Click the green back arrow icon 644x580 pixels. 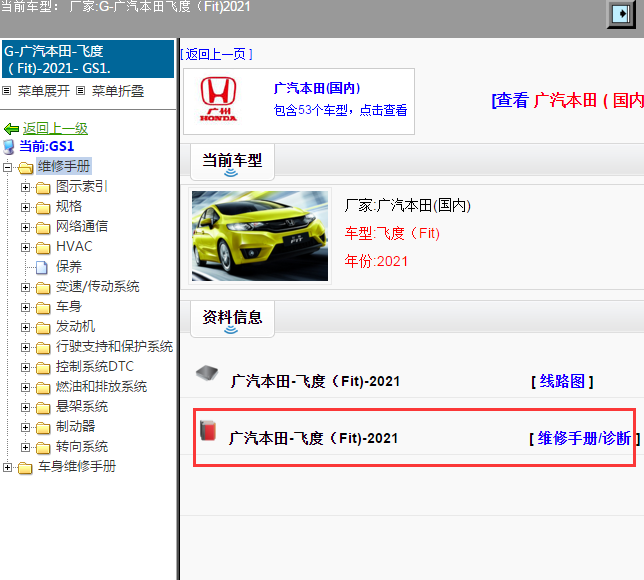11,129
